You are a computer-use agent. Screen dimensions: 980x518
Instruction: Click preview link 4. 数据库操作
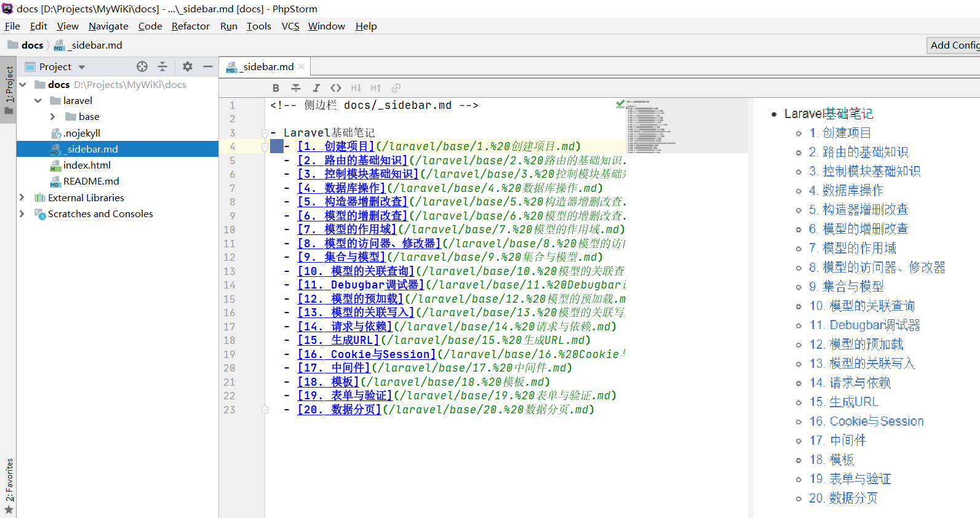coord(846,191)
